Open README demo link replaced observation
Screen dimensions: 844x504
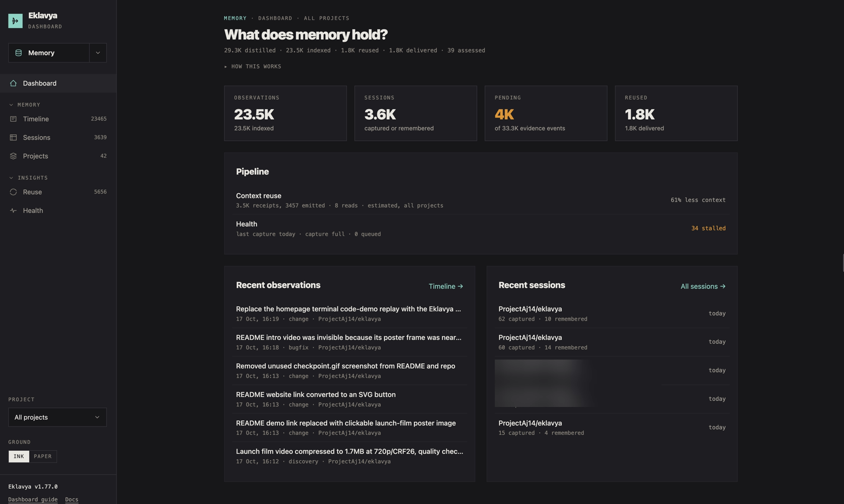pyautogui.click(x=349, y=428)
